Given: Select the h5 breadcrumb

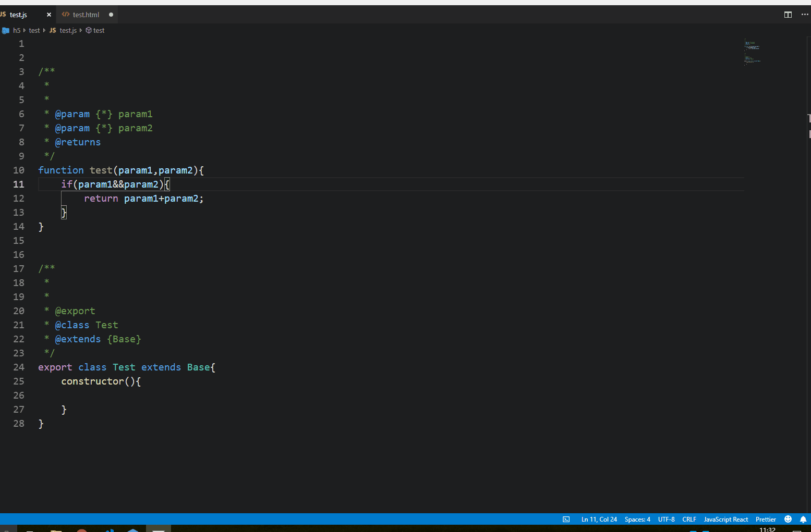Looking at the screenshot, I should tap(17, 31).
